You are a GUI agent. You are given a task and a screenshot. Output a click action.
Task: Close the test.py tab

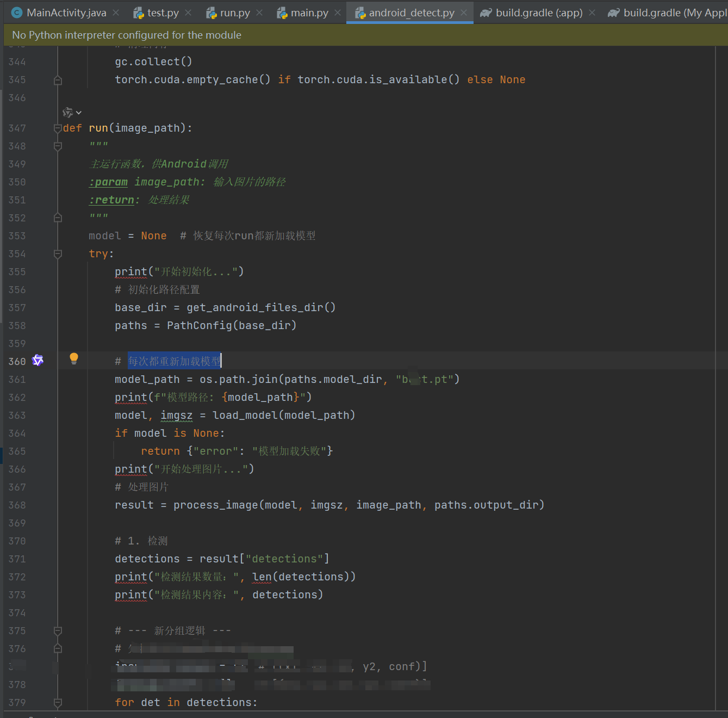[188, 12]
